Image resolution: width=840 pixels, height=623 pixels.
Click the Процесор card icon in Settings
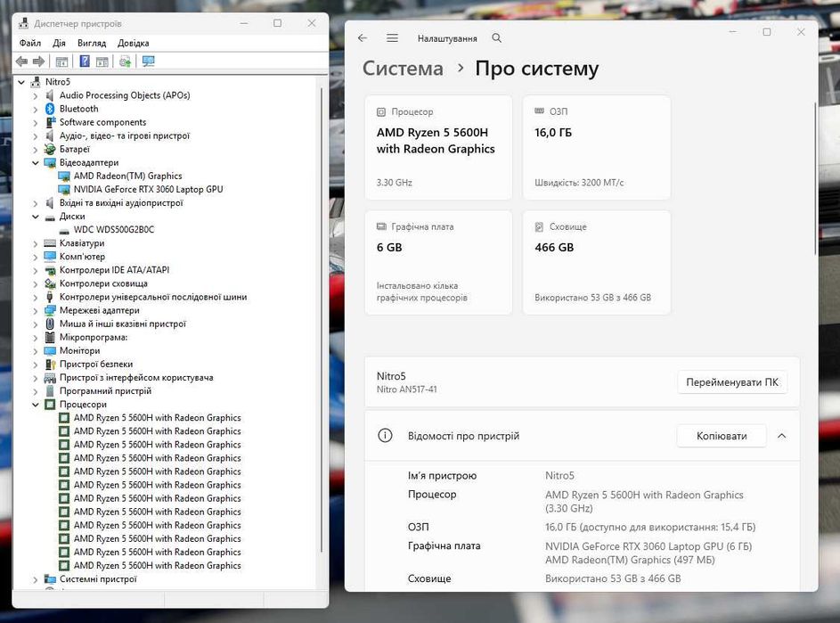(x=381, y=112)
